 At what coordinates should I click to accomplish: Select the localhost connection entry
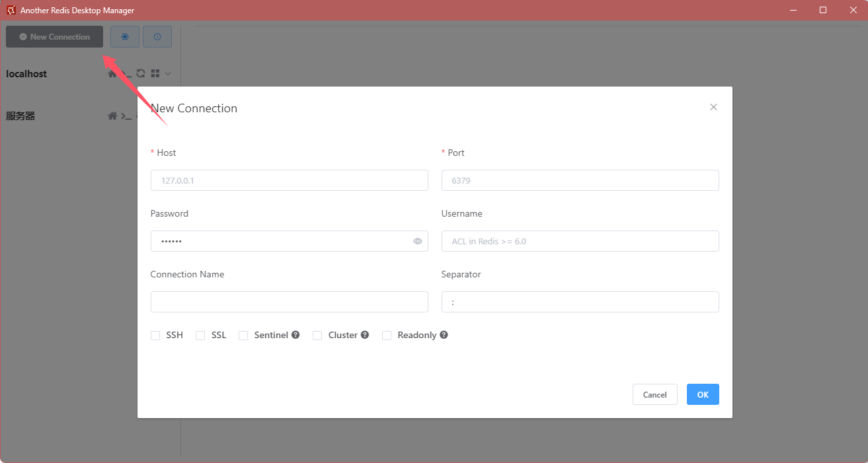[x=27, y=74]
